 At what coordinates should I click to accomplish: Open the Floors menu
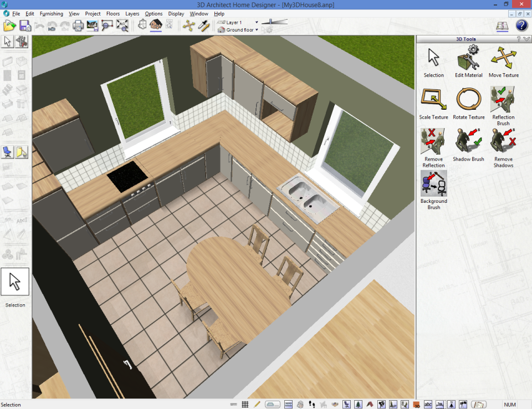click(x=113, y=13)
